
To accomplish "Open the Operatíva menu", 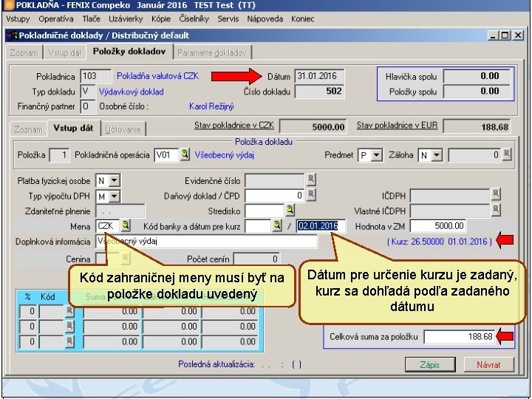I will [x=56, y=18].
